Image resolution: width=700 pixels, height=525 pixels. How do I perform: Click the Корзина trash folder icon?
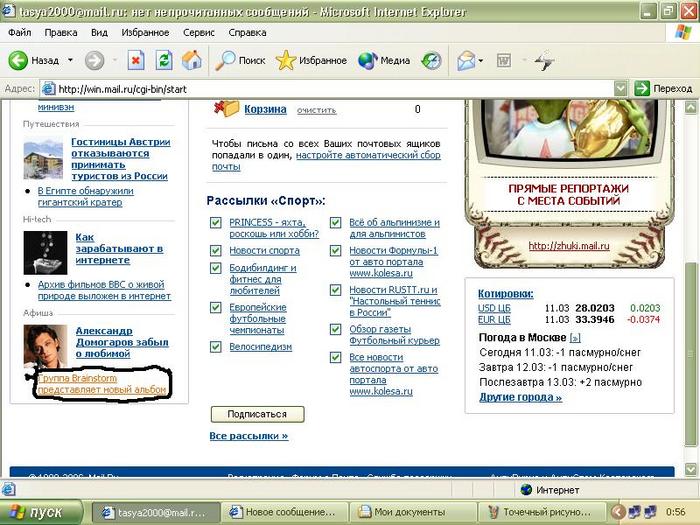click(227, 108)
